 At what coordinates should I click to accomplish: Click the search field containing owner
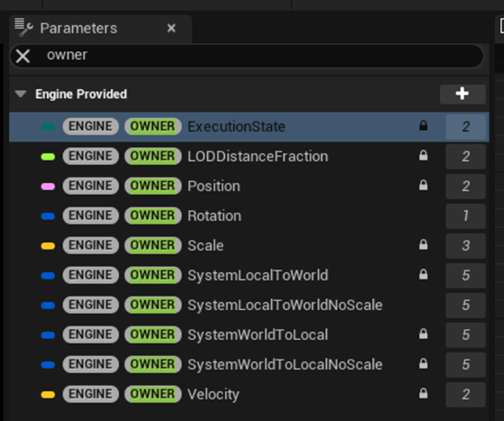(247, 56)
